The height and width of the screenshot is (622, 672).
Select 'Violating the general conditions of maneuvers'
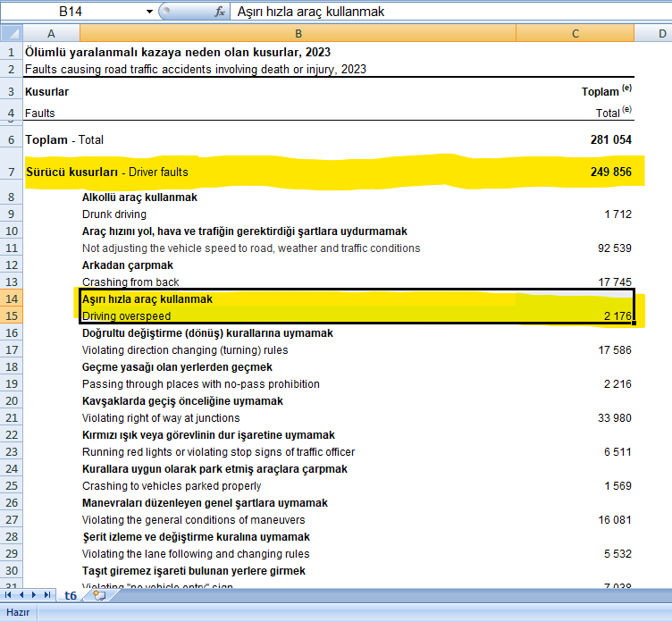click(193, 520)
